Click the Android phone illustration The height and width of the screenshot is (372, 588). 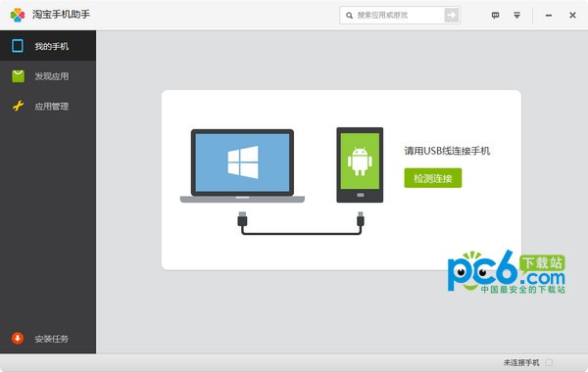(360, 164)
